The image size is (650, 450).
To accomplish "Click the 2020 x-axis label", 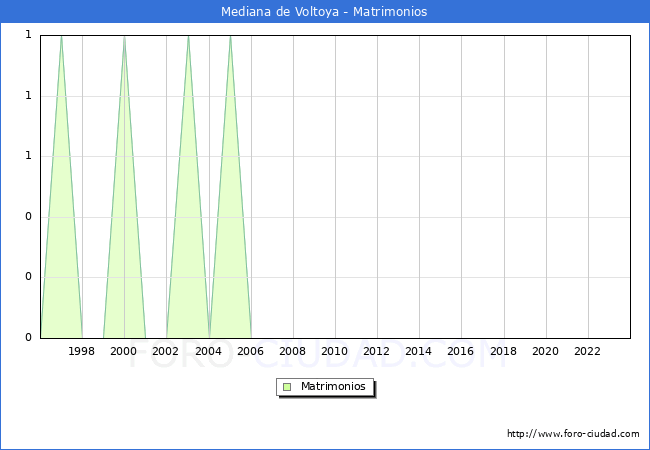I will click(545, 351).
